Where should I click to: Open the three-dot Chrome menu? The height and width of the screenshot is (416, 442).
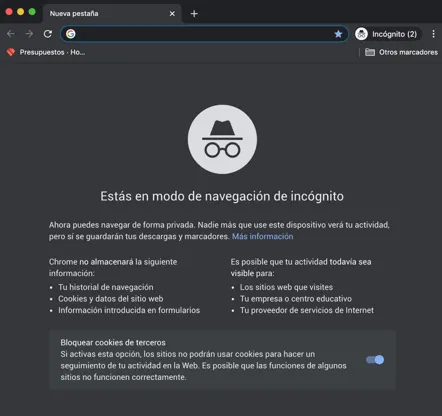(x=433, y=34)
